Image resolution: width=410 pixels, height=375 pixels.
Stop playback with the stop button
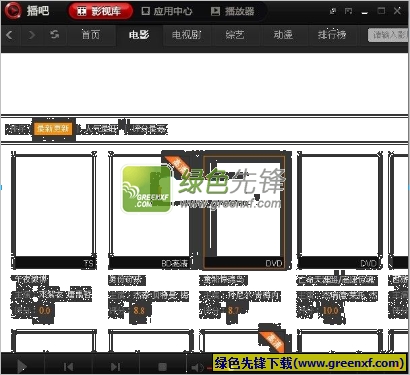162,367
